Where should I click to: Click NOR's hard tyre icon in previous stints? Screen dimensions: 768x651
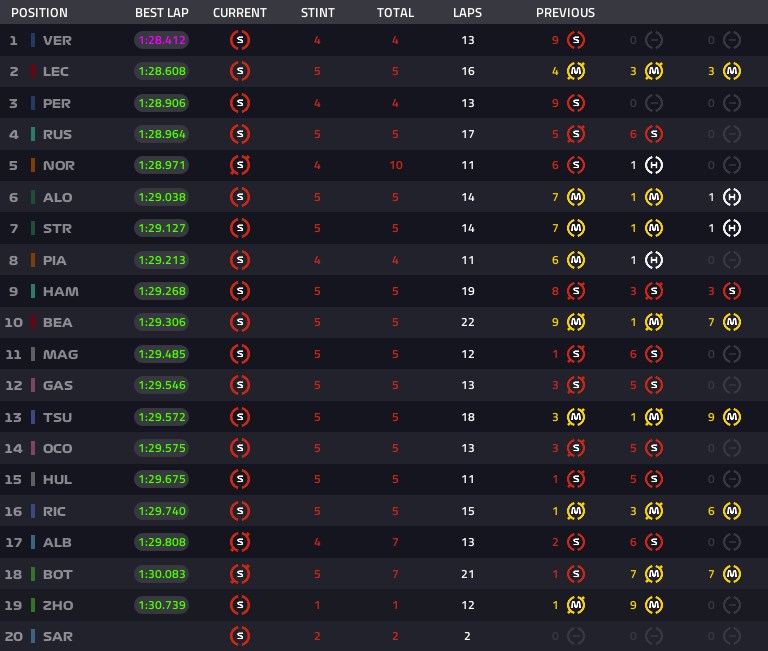coord(654,166)
